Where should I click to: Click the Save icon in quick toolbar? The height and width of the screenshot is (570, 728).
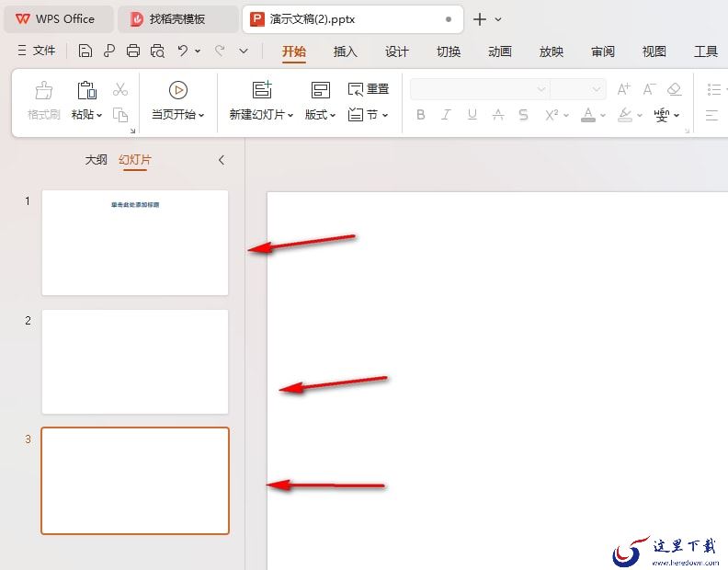[x=85, y=51]
